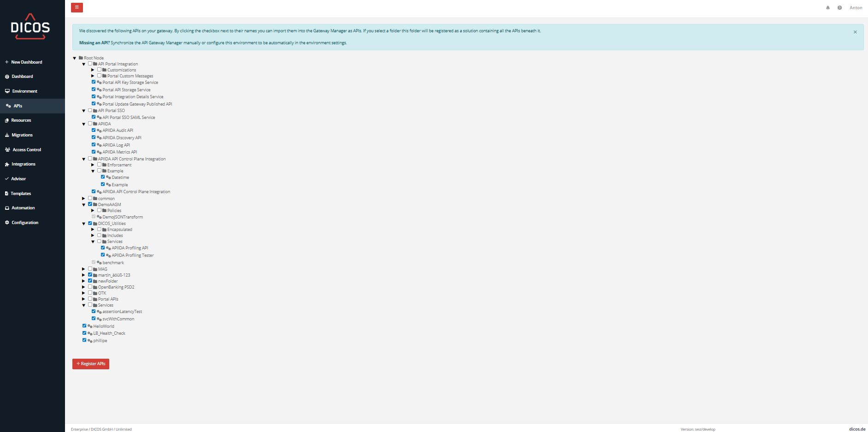The width and height of the screenshot is (868, 432).
Task: Check the OpenBanking PSD2 folder checkbox
Action: pyautogui.click(x=90, y=287)
